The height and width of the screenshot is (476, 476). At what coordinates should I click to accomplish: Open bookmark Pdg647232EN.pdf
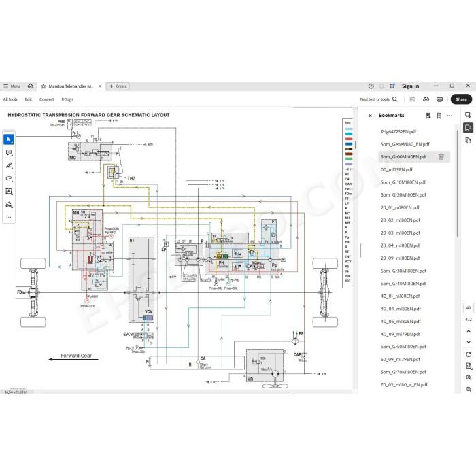click(x=398, y=131)
